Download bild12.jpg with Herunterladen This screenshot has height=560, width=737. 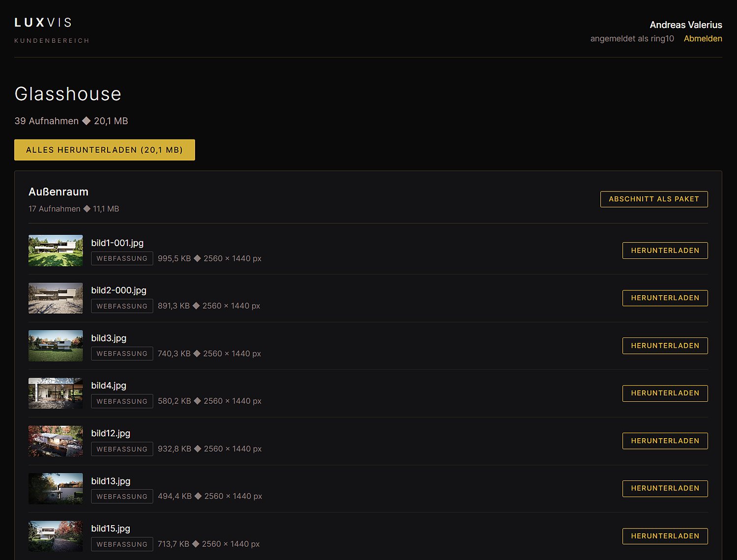pyautogui.click(x=665, y=441)
